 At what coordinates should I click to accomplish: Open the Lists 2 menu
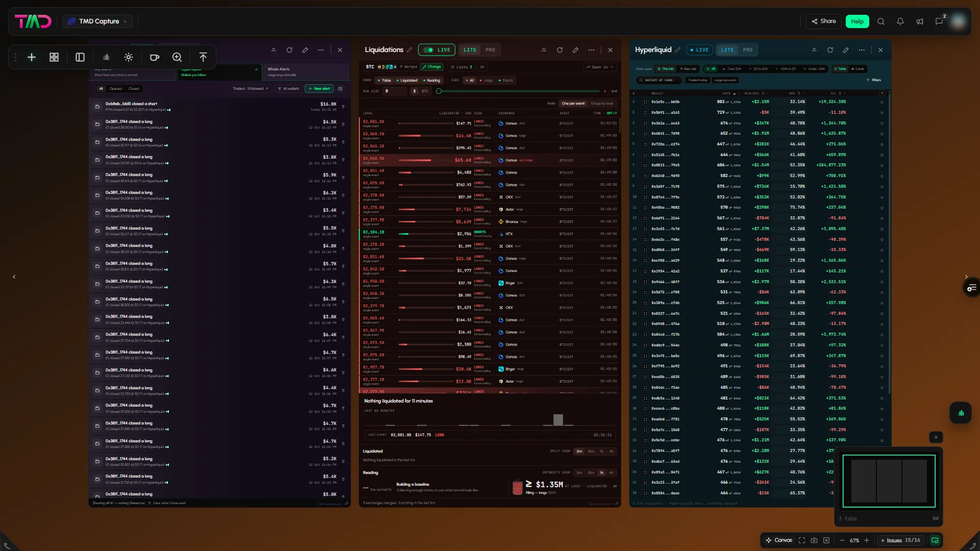pyautogui.click(x=461, y=67)
